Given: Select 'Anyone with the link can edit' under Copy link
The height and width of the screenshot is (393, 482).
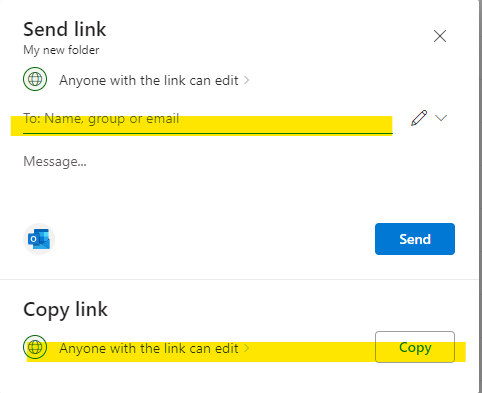Looking at the screenshot, I should (149, 348).
